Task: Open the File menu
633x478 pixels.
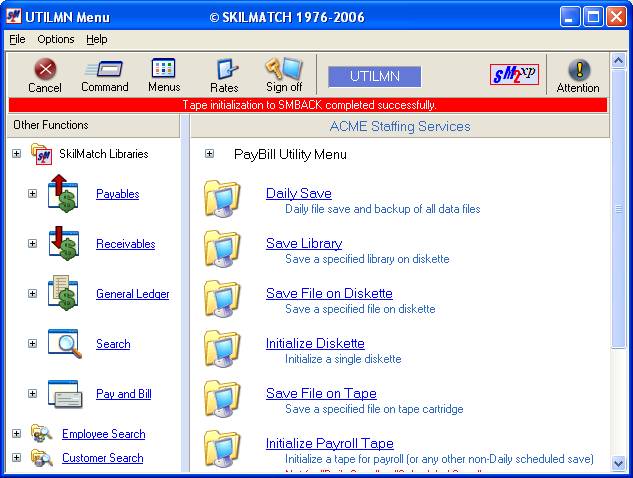Action: pyautogui.click(x=17, y=39)
